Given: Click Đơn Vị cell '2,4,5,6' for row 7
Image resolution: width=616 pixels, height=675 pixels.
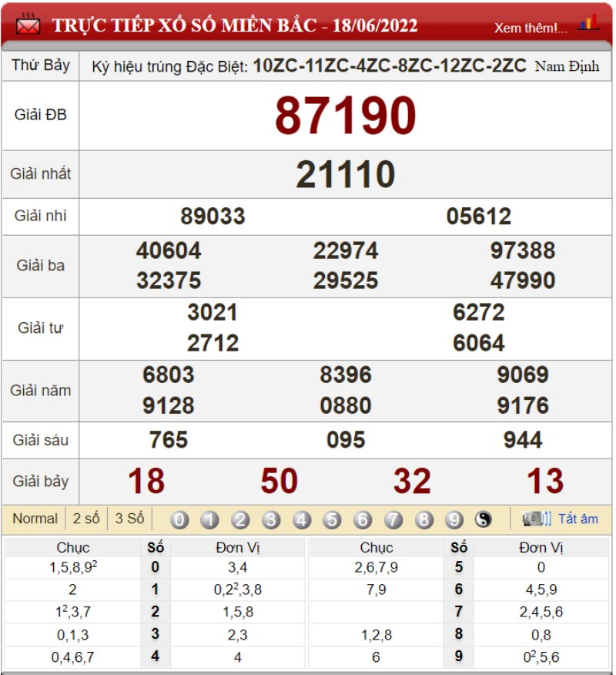Looking at the screenshot, I should pos(541,612).
